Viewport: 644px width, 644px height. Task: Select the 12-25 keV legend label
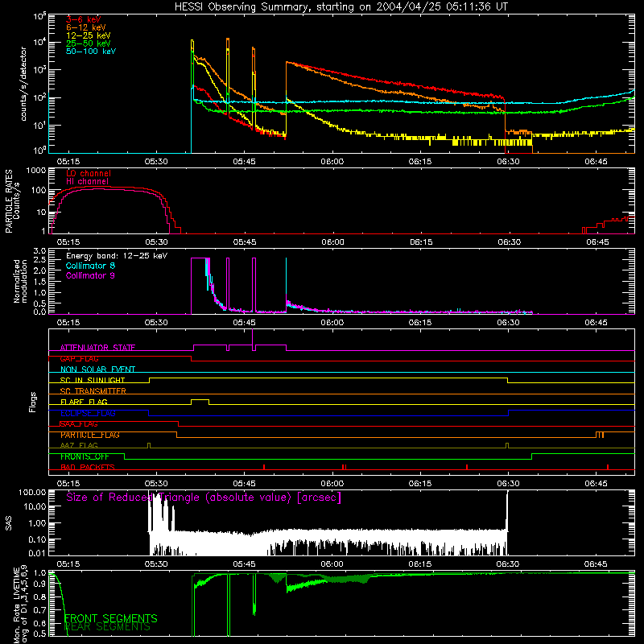pos(89,35)
